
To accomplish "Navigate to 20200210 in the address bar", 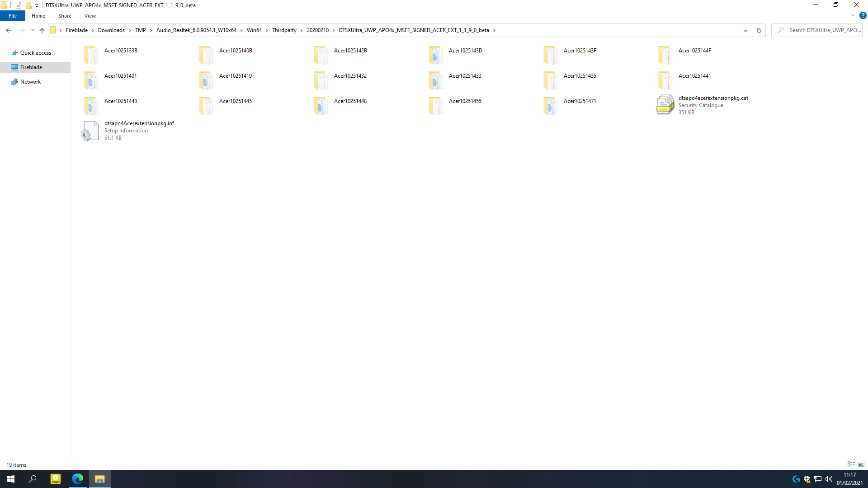I will tap(318, 30).
